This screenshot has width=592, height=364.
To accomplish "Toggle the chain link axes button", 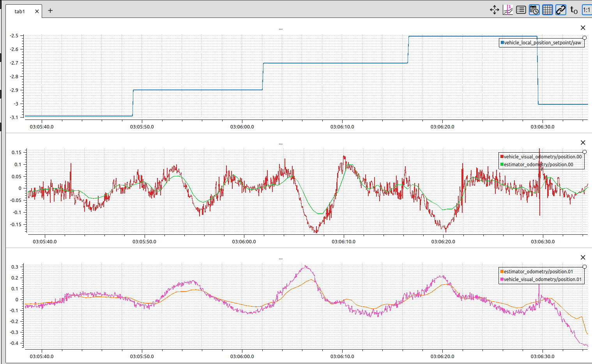I will coord(561,10).
